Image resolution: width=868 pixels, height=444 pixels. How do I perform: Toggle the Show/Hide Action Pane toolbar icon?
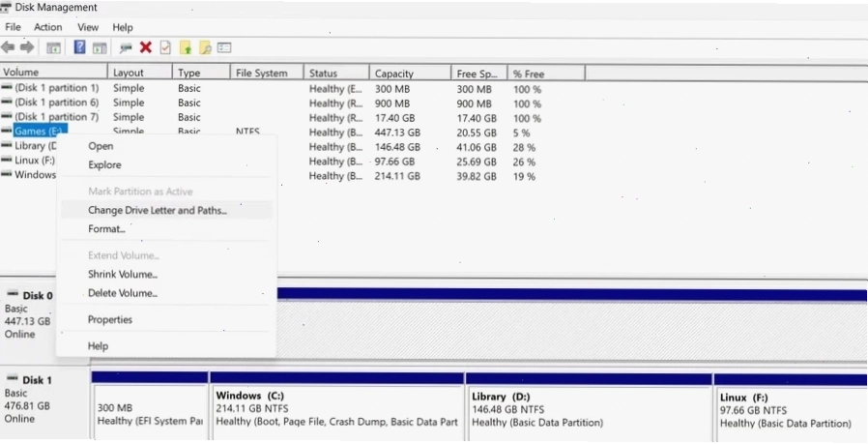[100, 48]
